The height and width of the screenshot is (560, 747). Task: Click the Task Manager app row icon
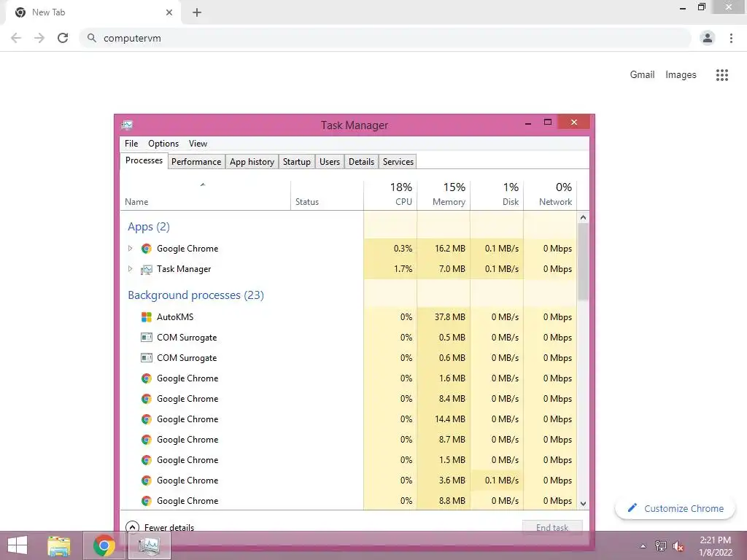coord(146,270)
